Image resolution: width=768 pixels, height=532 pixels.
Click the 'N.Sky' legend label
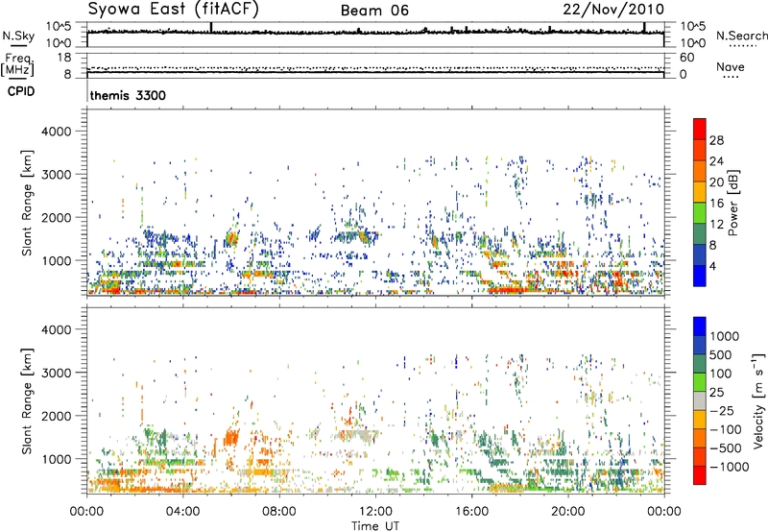(x=18, y=36)
